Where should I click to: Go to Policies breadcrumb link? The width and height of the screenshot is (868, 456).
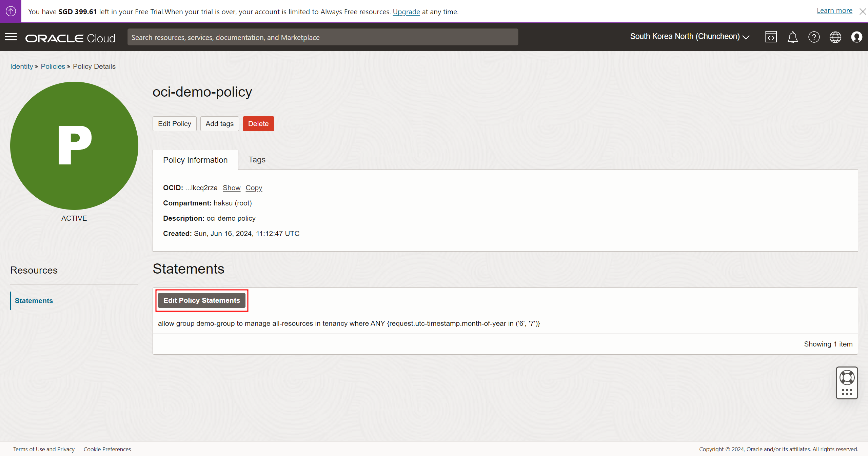[x=53, y=66]
